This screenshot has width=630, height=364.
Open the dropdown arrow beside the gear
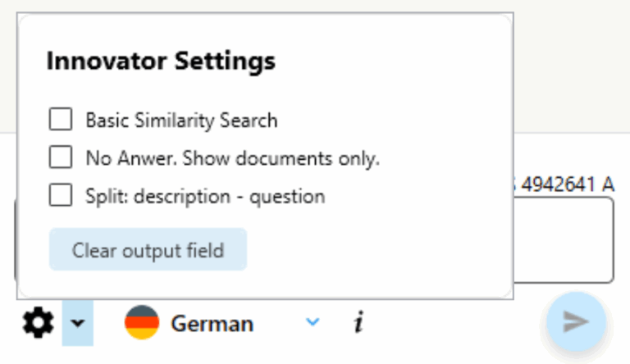pyautogui.click(x=77, y=323)
